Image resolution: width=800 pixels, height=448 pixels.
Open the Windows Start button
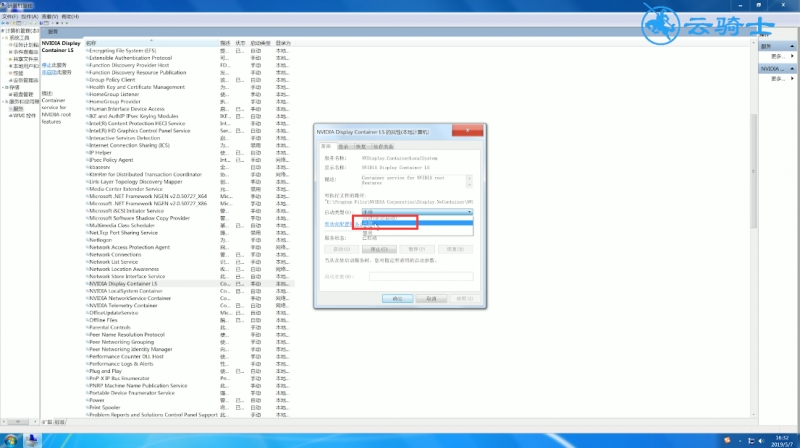point(10,440)
